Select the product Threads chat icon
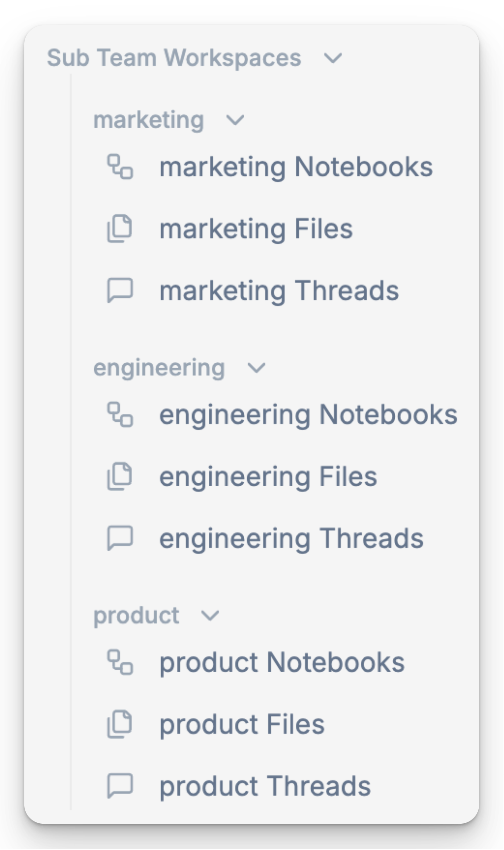 click(x=120, y=786)
